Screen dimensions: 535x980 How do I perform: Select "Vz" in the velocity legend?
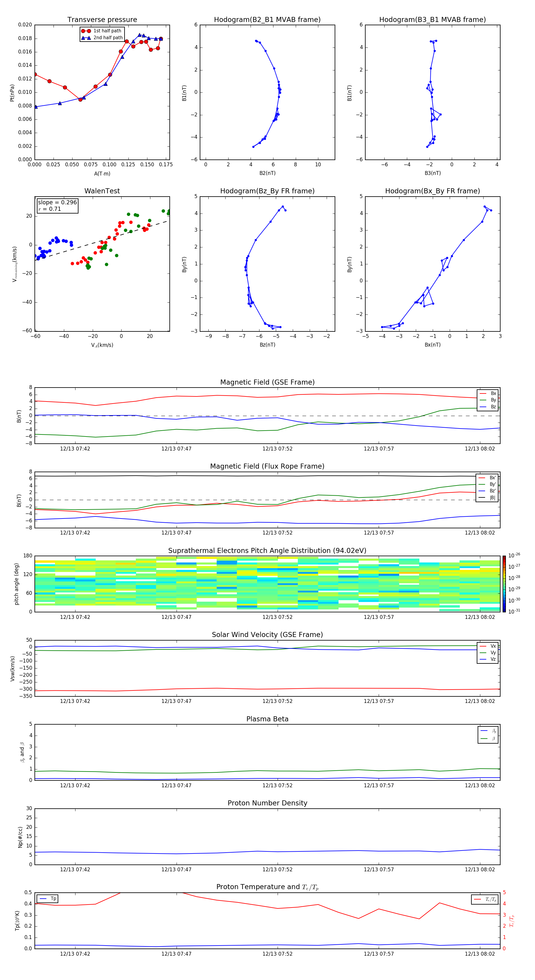point(488,659)
